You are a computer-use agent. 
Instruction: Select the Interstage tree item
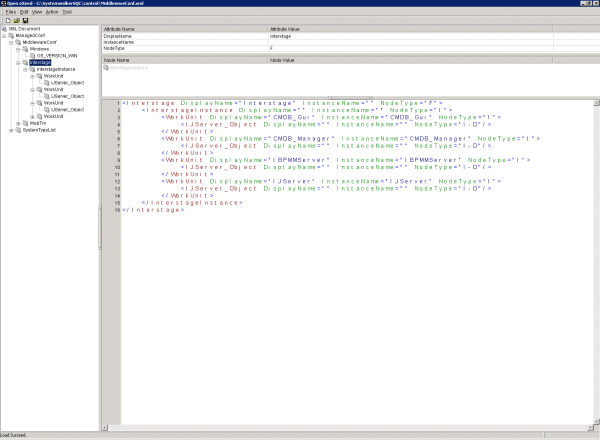click(41, 62)
